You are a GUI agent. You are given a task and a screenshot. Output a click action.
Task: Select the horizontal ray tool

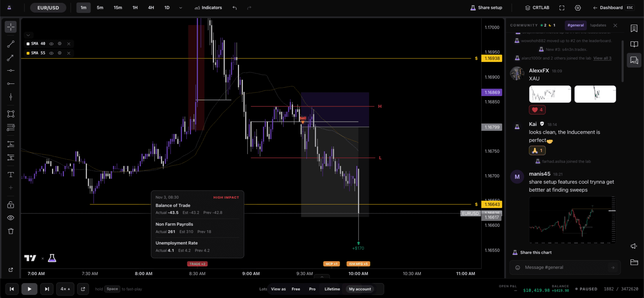pyautogui.click(x=11, y=83)
